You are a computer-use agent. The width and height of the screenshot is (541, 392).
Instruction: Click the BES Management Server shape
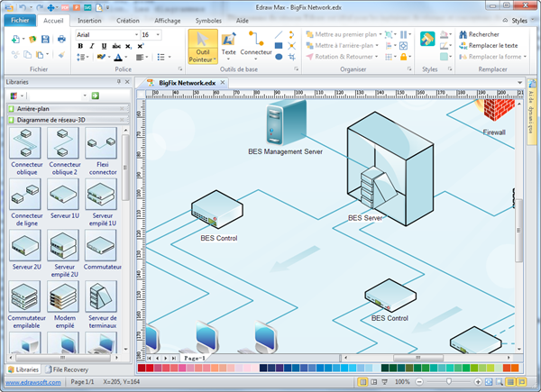(286, 123)
